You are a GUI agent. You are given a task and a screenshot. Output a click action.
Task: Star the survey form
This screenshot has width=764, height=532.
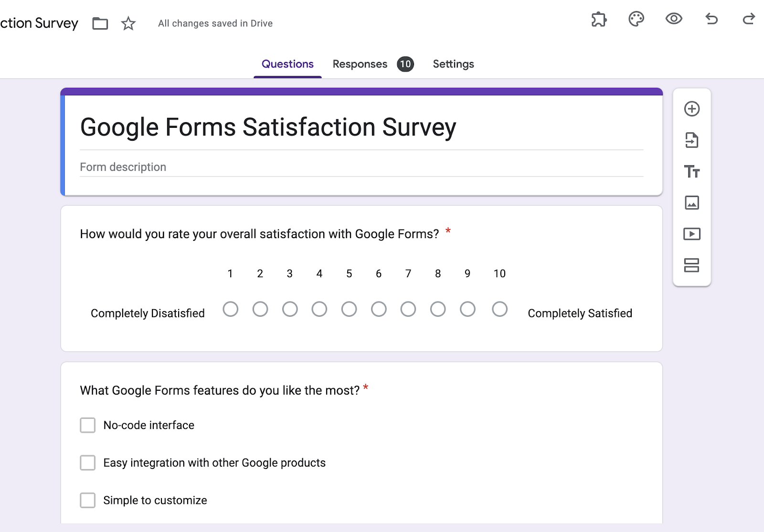coord(128,23)
